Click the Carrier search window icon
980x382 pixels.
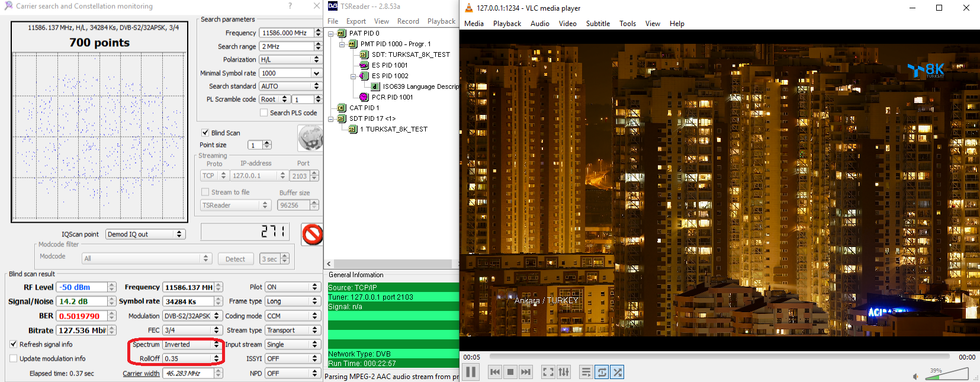8,5
